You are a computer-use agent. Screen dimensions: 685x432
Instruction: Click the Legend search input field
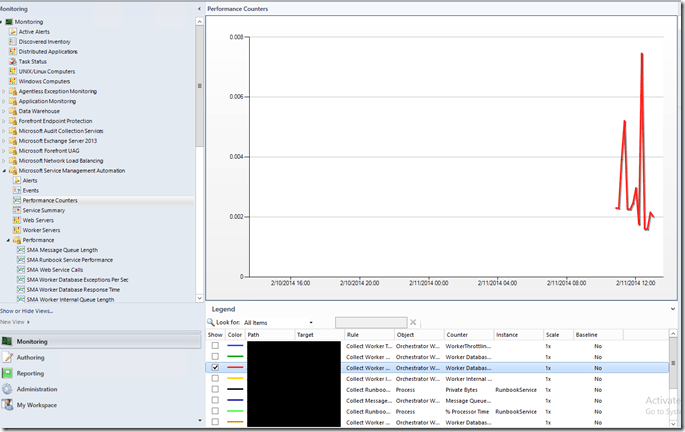coord(371,322)
